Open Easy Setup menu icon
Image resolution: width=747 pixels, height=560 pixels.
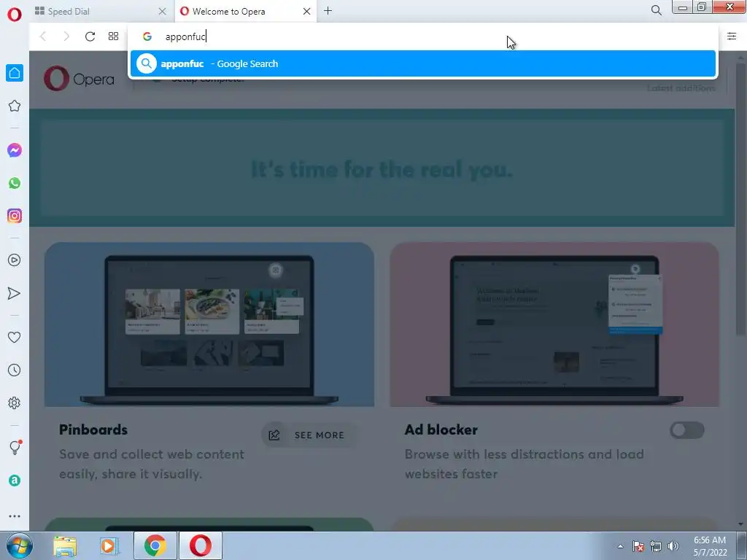732,36
